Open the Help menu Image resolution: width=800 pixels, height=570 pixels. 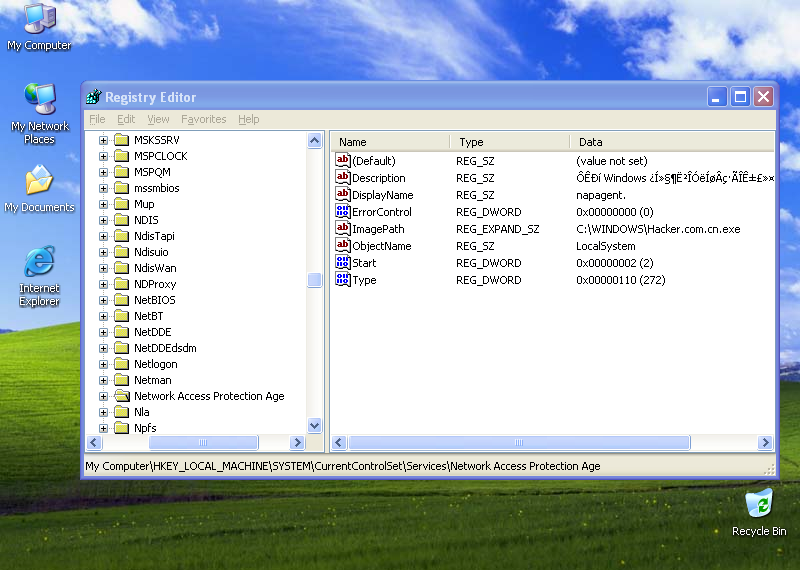coord(248,119)
